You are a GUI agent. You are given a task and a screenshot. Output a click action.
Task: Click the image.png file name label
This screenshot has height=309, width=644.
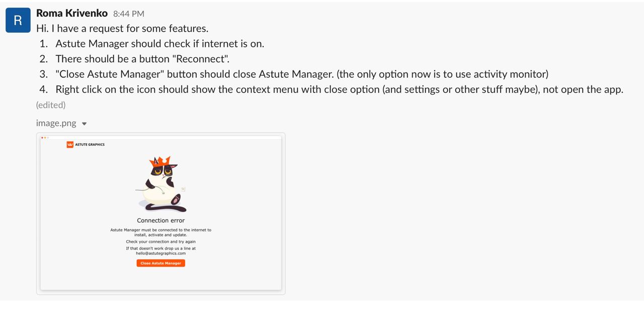(x=56, y=123)
